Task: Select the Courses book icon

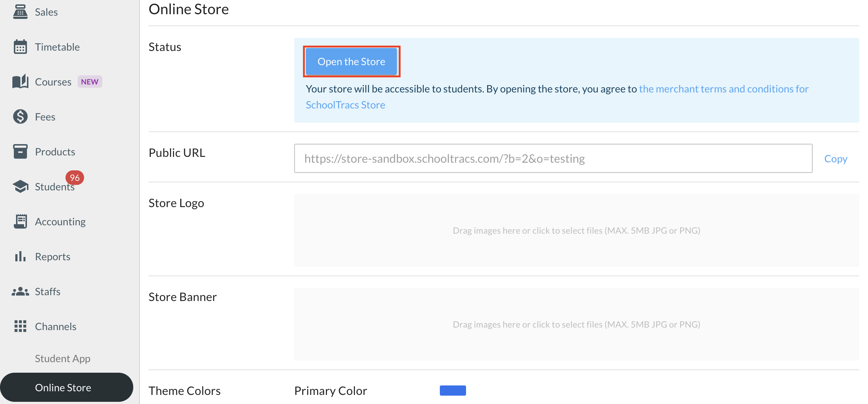Action: click(20, 82)
